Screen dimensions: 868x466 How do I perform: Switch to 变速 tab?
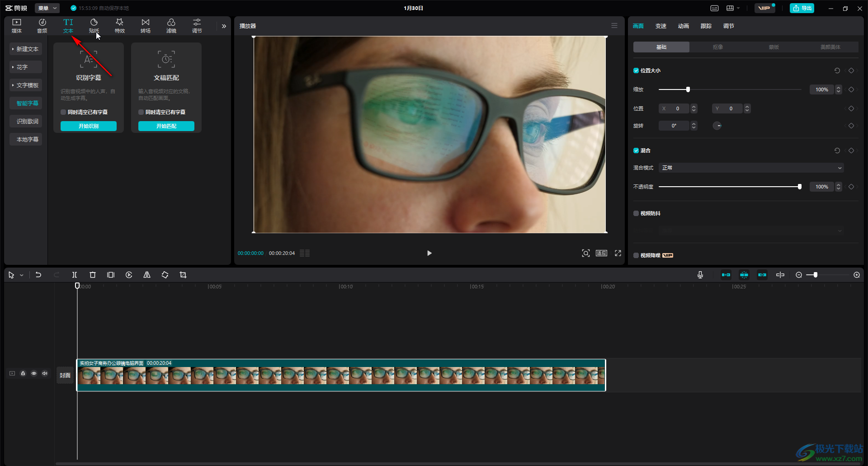point(661,26)
